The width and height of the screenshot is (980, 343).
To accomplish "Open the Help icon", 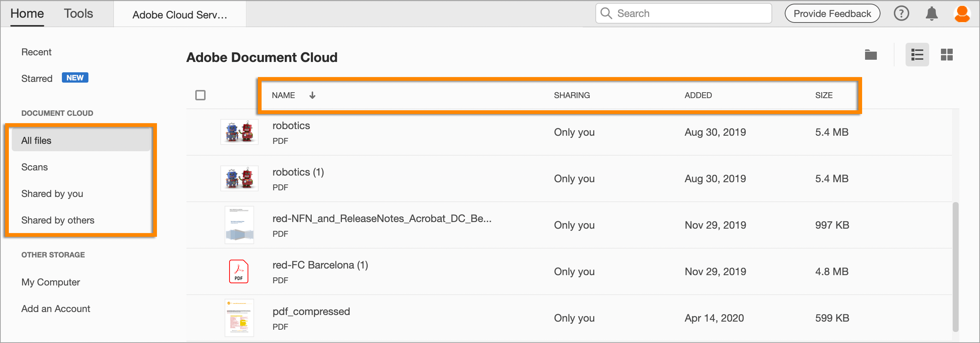I will pos(901,13).
